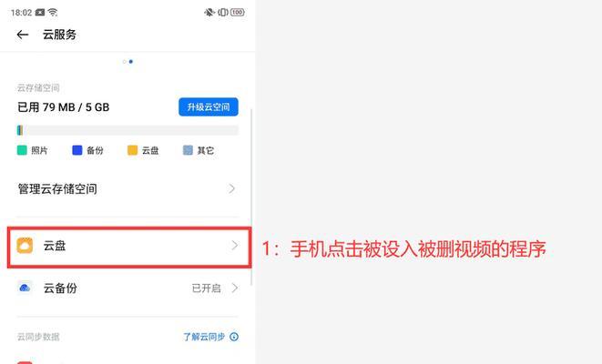
Task: Tap the muted bell status icon
Action: click(209, 12)
